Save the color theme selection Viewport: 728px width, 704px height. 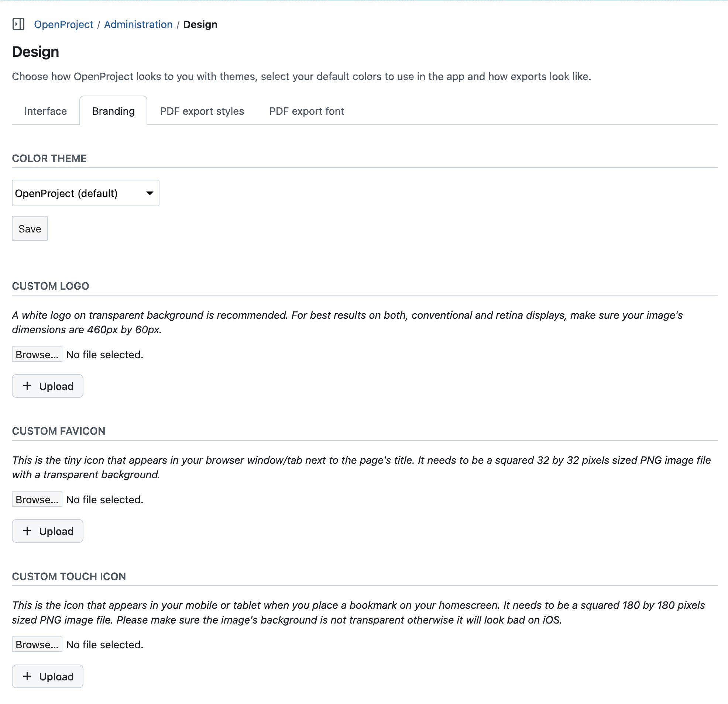click(x=30, y=228)
